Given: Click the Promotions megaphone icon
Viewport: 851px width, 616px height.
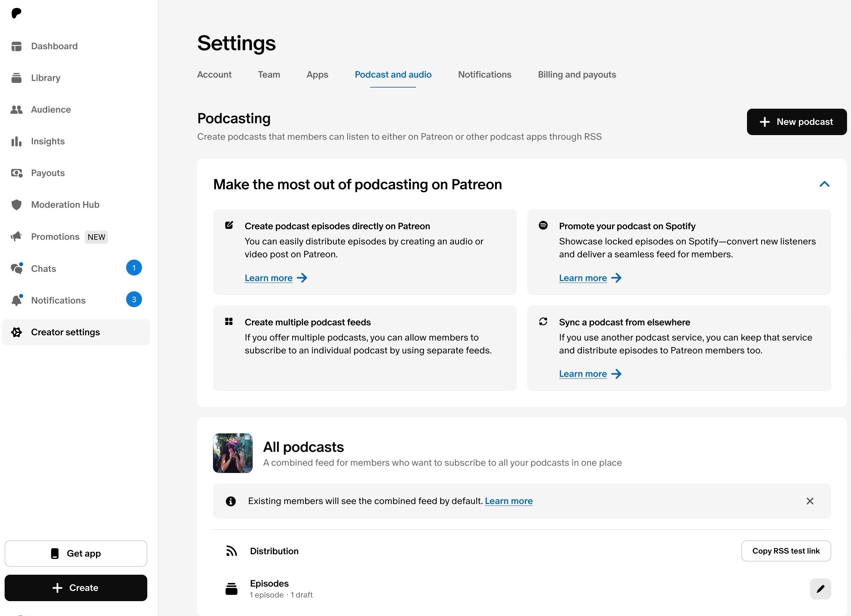Looking at the screenshot, I should 17,236.
